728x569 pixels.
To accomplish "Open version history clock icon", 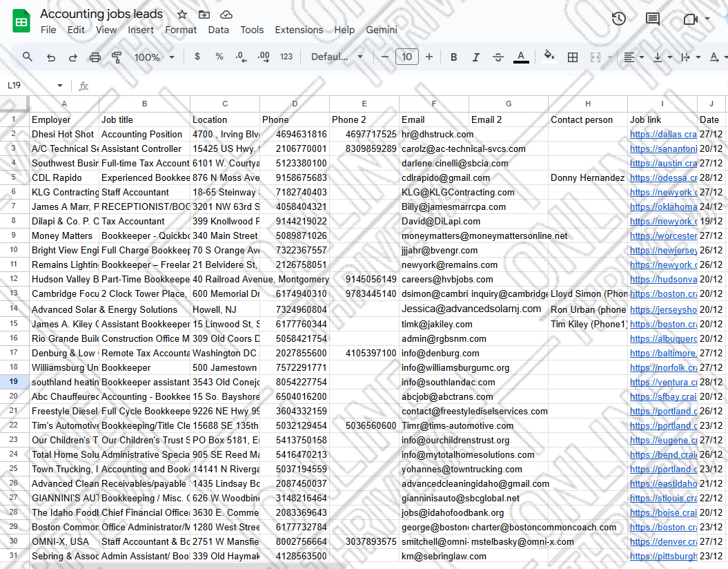I will [x=618, y=19].
